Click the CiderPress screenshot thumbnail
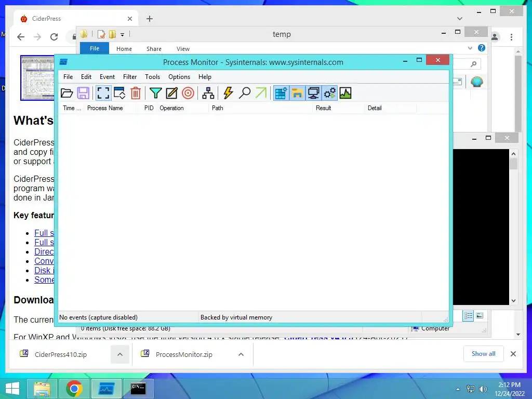 [37, 78]
